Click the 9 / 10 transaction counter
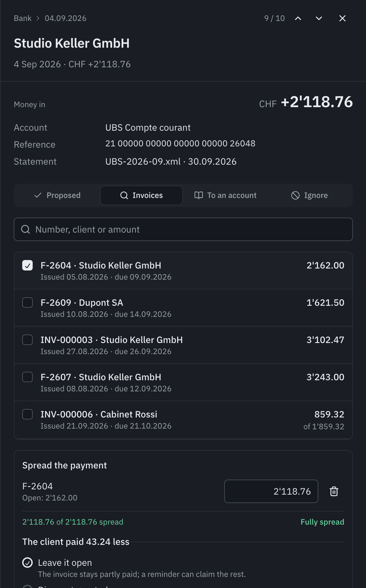The width and height of the screenshot is (366, 588). pos(274,18)
